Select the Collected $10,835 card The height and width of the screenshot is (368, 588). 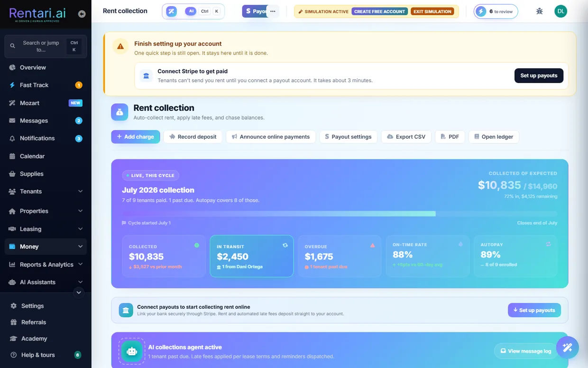tap(164, 256)
